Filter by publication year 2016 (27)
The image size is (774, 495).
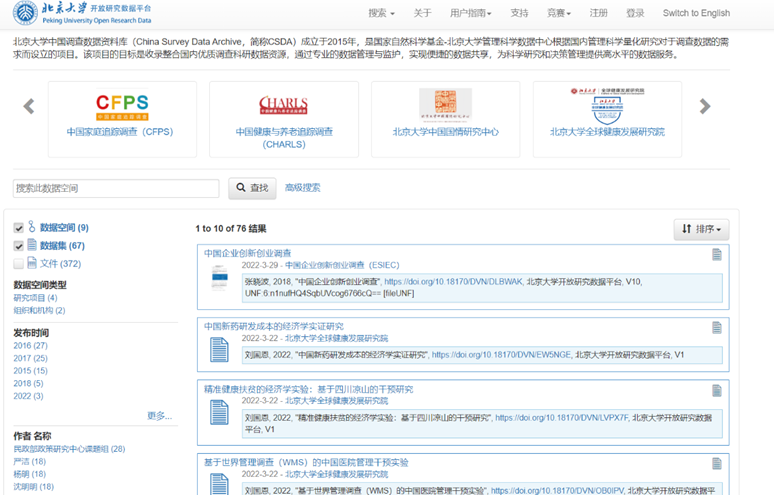coord(31,345)
